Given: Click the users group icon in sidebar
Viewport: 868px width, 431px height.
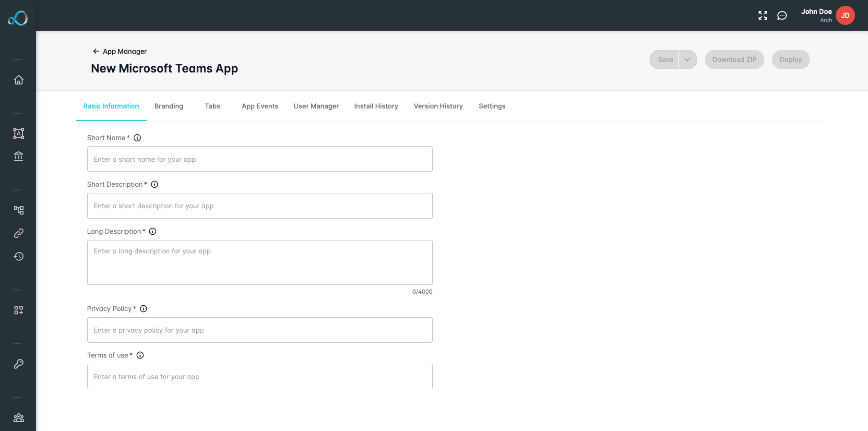Looking at the screenshot, I should pos(18,418).
